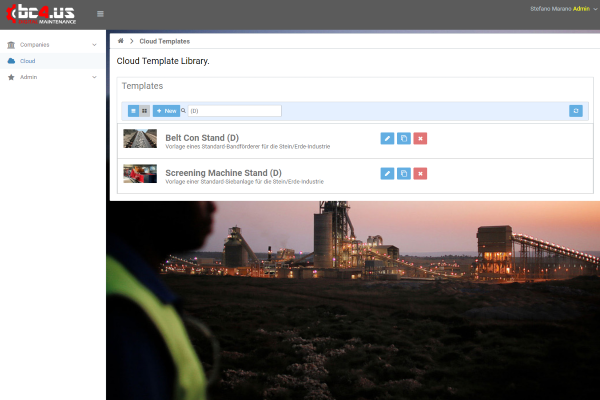Delete the Belt Con Stand template

click(x=420, y=139)
